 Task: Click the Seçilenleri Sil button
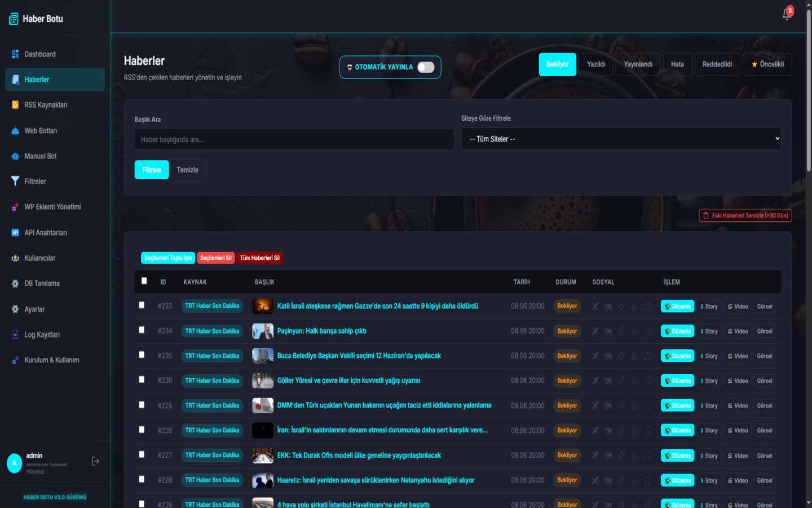click(x=216, y=258)
